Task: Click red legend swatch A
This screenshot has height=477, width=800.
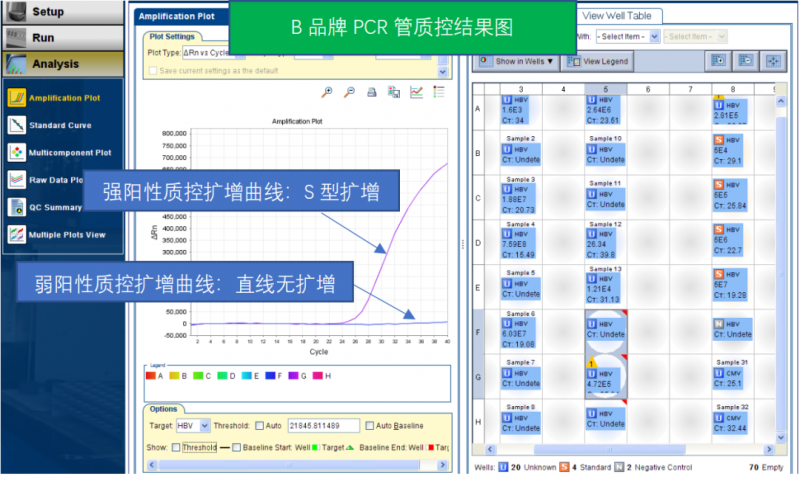Action: pyautogui.click(x=151, y=376)
